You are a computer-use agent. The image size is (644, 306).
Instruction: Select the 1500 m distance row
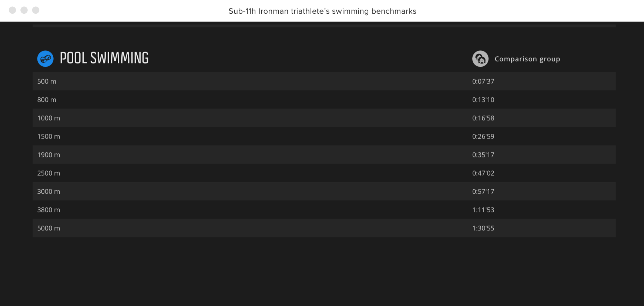click(324, 136)
